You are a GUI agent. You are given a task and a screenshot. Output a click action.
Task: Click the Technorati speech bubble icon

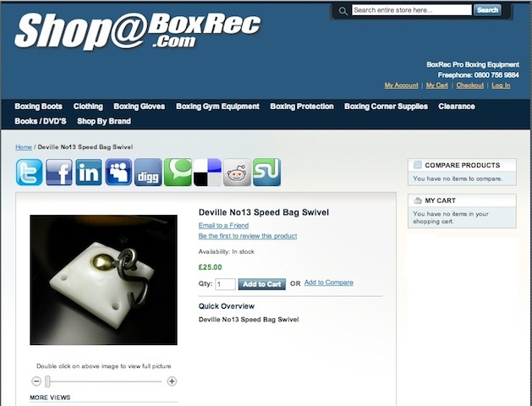click(178, 173)
